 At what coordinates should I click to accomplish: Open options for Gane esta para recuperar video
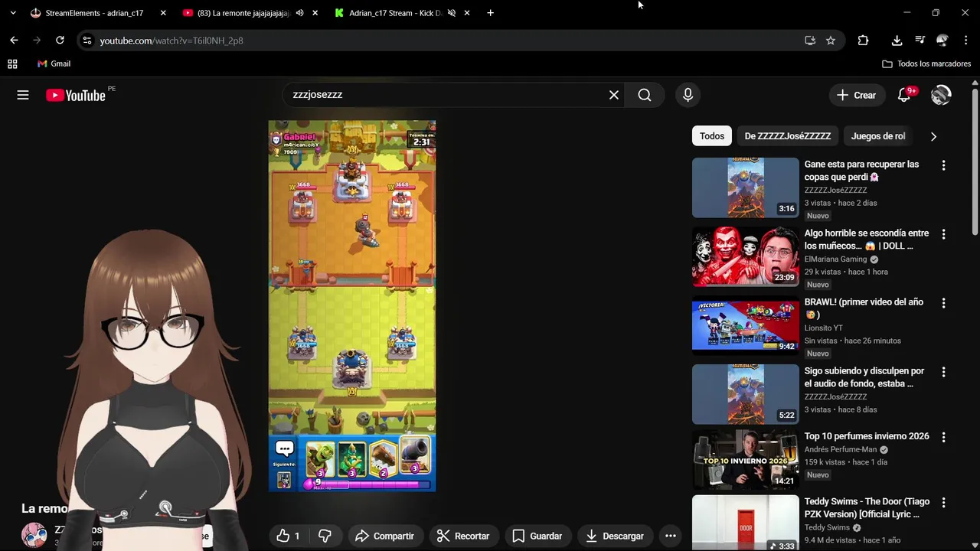click(943, 165)
